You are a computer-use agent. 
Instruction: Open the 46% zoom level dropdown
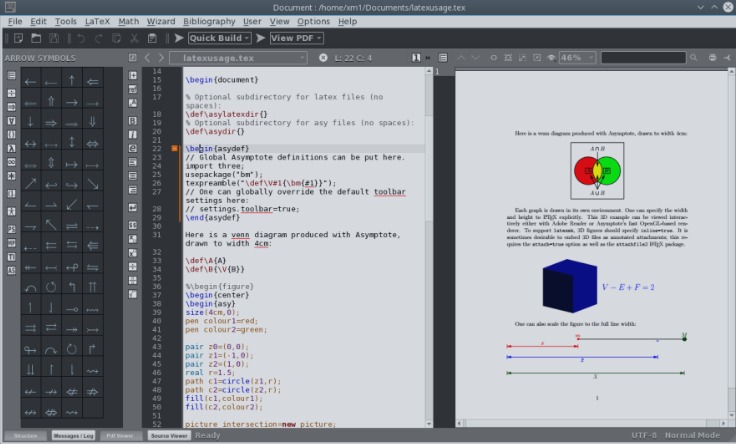[577, 58]
